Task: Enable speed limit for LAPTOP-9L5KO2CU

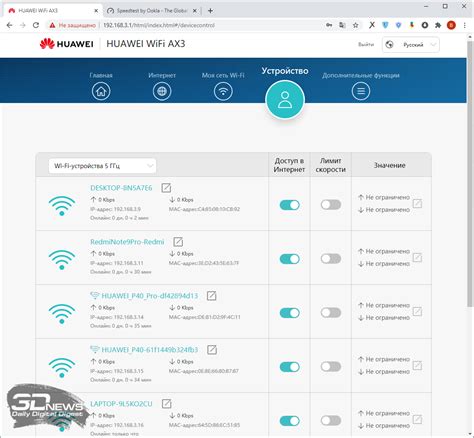Action: 331,421
